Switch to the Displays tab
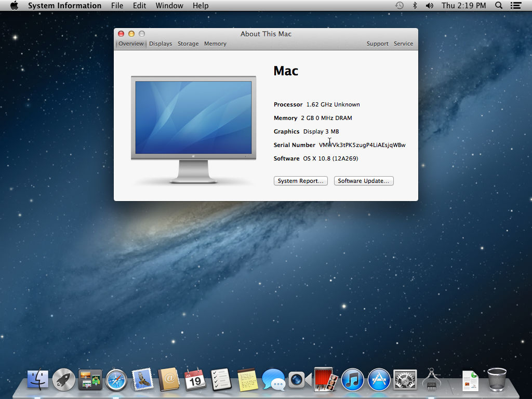Image resolution: width=532 pixels, height=399 pixels. 161,44
